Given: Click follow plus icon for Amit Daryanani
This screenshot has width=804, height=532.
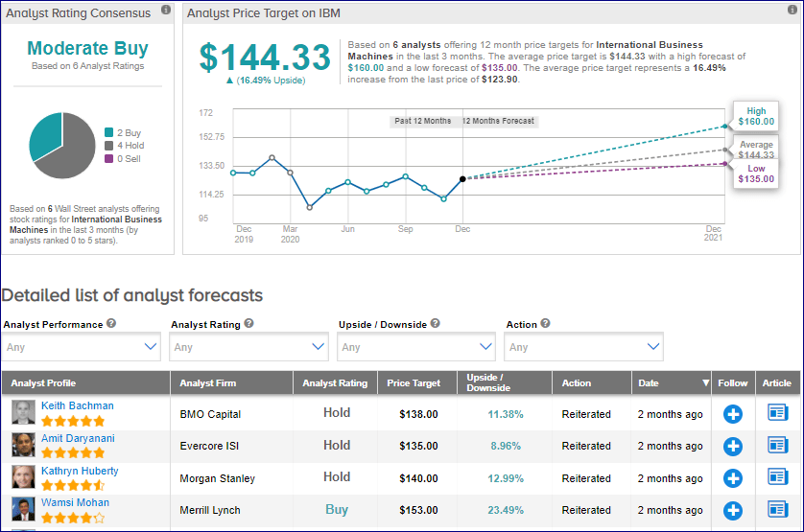Looking at the screenshot, I should (733, 446).
